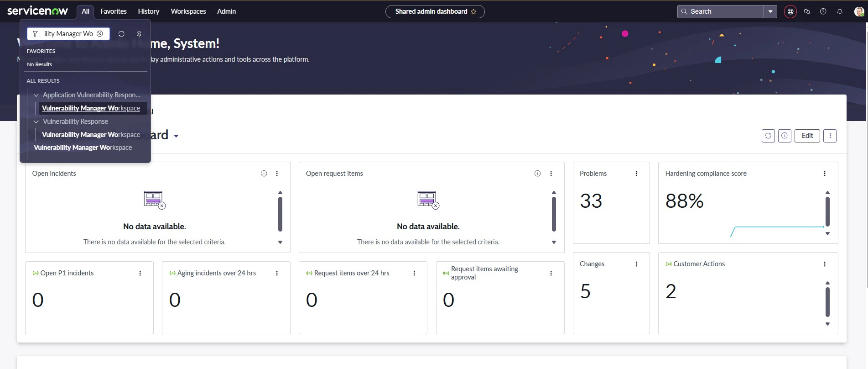This screenshot has height=369, width=868.
Task: Focus the navigator filter input
Action: pos(68,34)
